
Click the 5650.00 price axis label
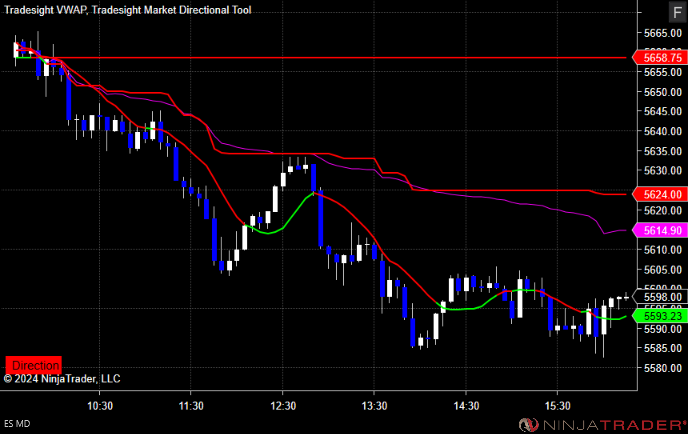[663, 92]
